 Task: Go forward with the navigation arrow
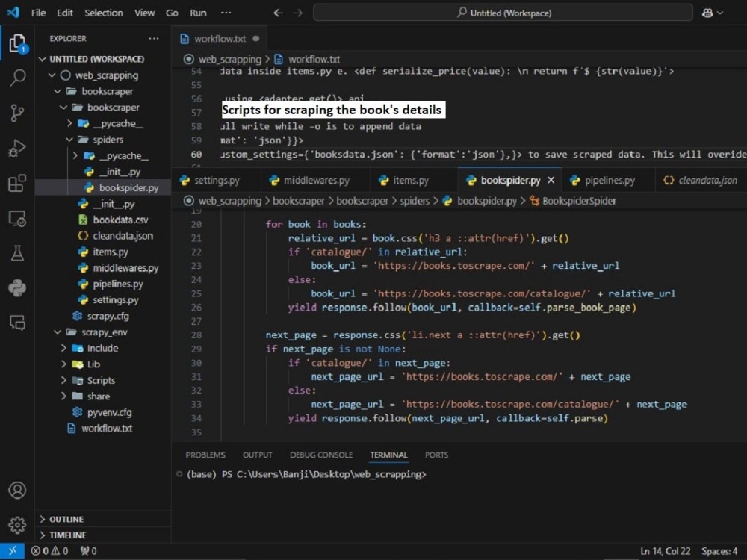[x=298, y=13]
